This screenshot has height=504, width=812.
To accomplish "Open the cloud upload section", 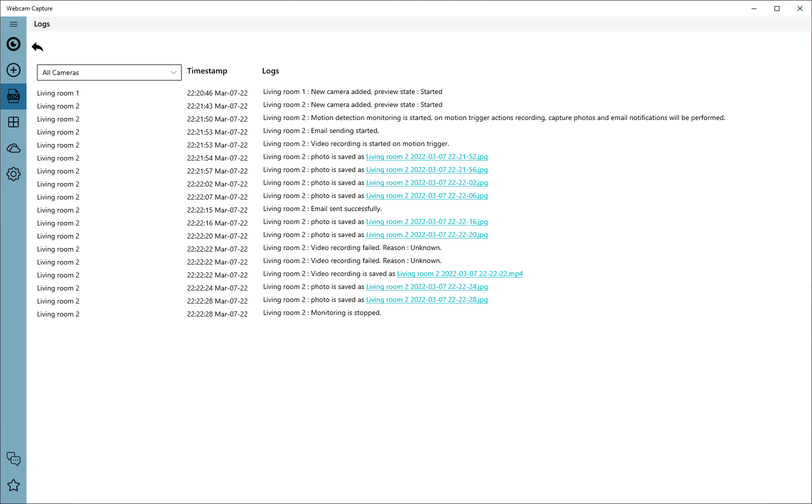I will coord(14,148).
